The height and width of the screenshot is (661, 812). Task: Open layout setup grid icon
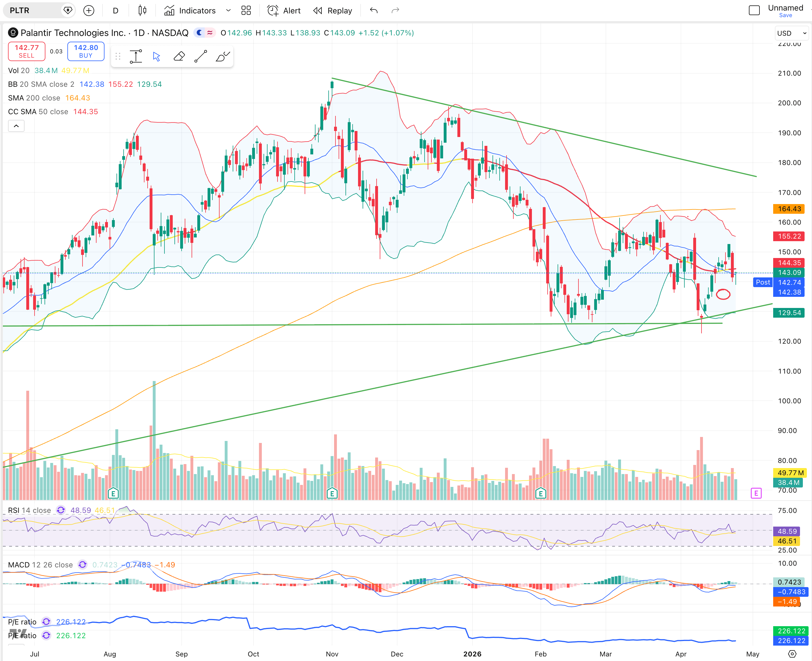246,11
